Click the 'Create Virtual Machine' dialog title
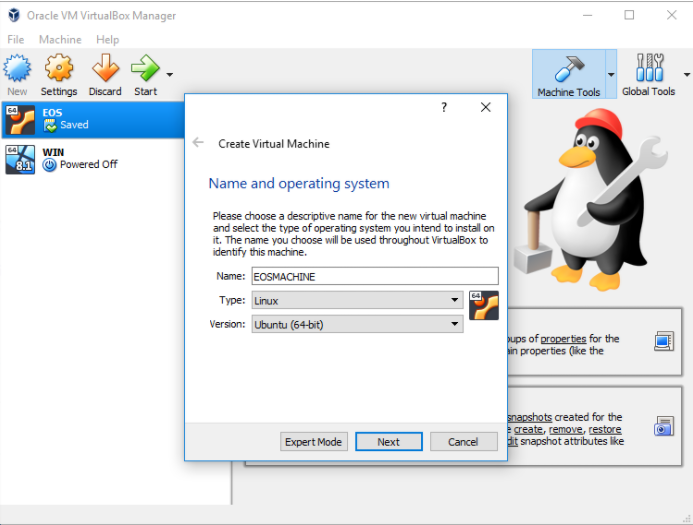The width and height of the screenshot is (693, 525). [x=274, y=144]
